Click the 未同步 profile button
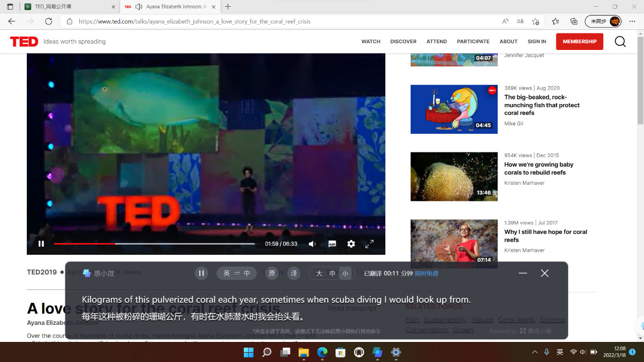Viewport: 644px width, 362px height. (x=603, y=21)
